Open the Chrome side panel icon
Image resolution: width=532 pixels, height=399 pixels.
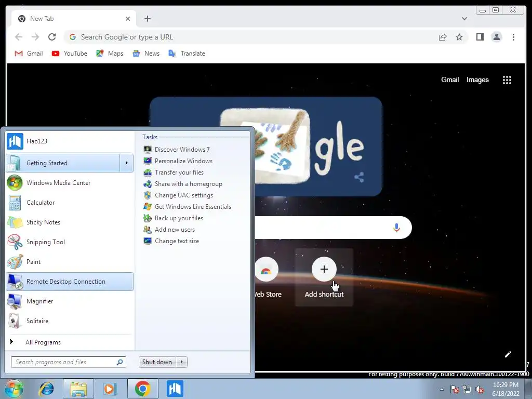(x=480, y=37)
